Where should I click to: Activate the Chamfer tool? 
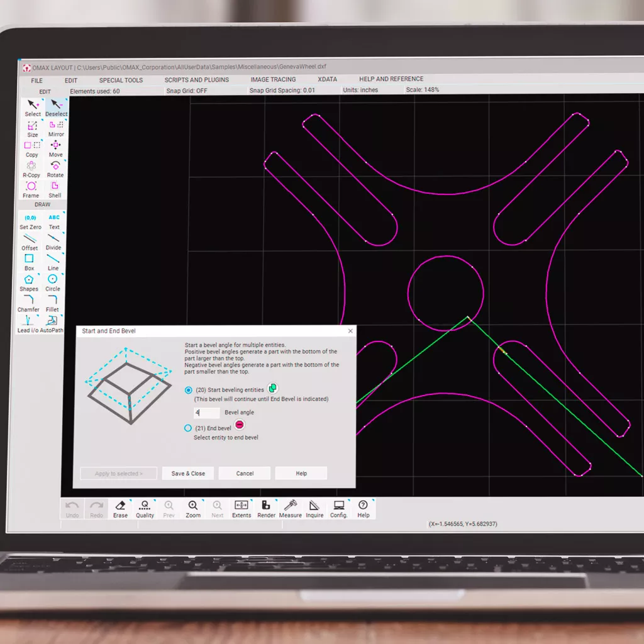click(29, 303)
